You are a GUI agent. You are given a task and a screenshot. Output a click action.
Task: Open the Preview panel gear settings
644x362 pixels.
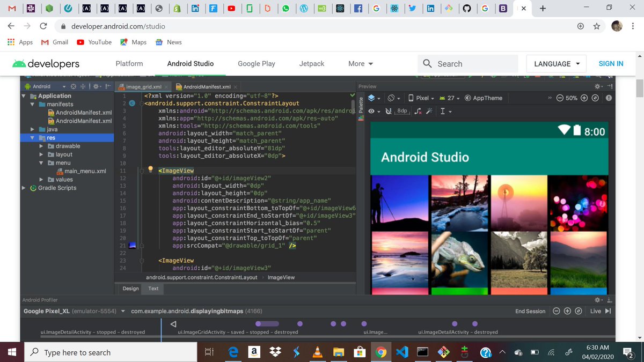coord(598,86)
